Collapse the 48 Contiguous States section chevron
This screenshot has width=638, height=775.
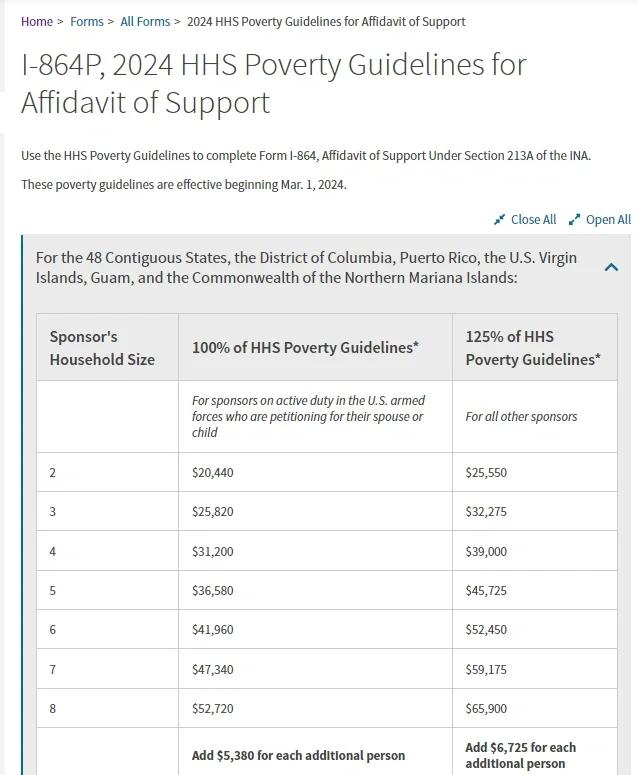(x=612, y=267)
